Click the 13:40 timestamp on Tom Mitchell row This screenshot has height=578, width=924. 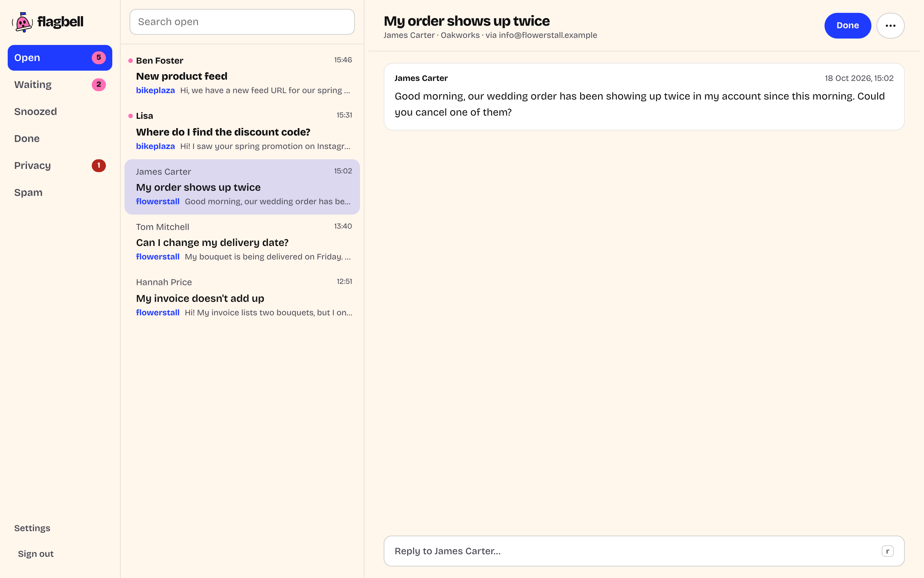point(343,226)
